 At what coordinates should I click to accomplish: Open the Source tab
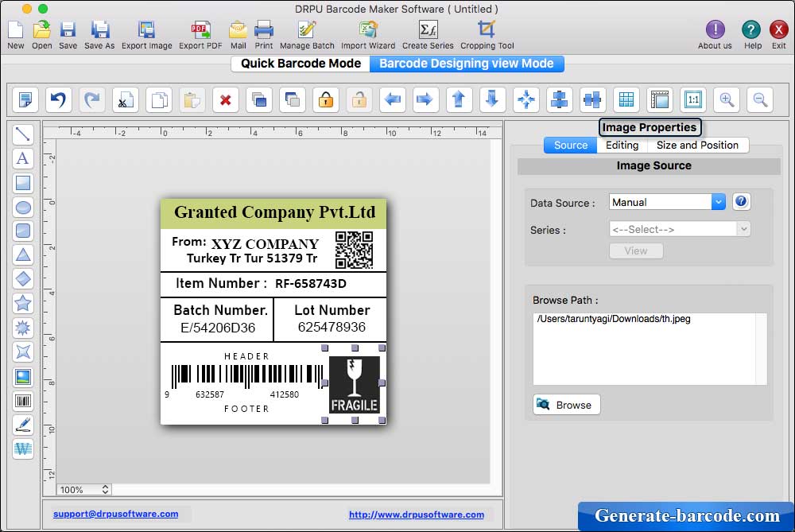(x=570, y=145)
